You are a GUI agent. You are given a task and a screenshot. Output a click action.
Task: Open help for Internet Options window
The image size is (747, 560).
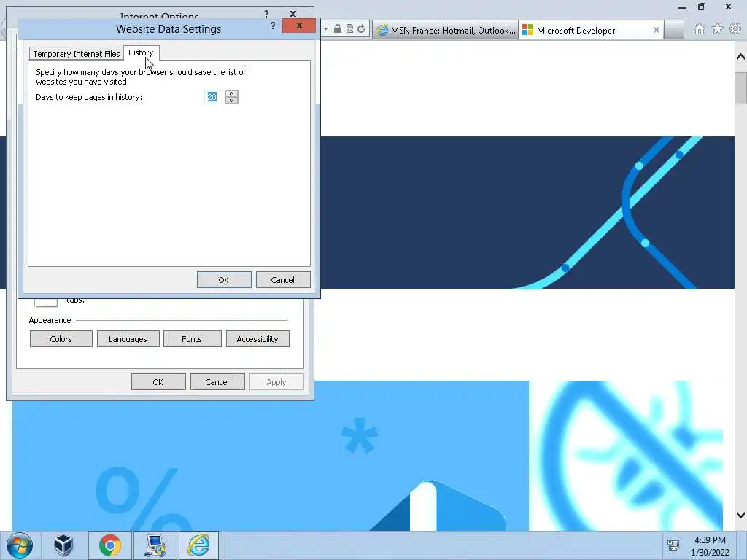coord(266,14)
